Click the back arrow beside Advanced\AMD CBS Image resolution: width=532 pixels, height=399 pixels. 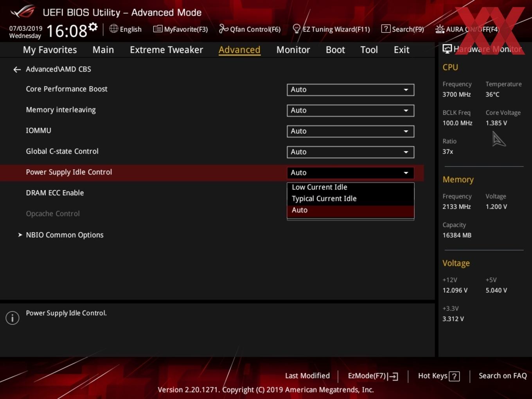(17, 70)
